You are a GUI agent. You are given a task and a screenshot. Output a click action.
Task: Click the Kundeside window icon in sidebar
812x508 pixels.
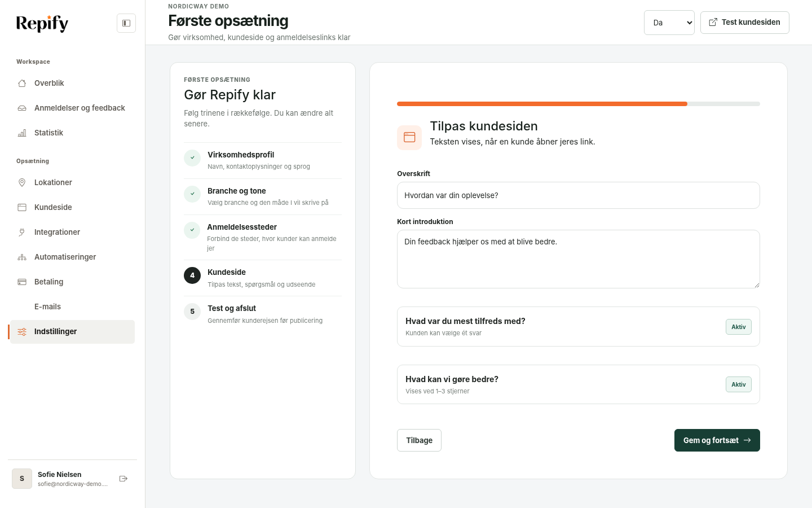[x=22, y=207]
